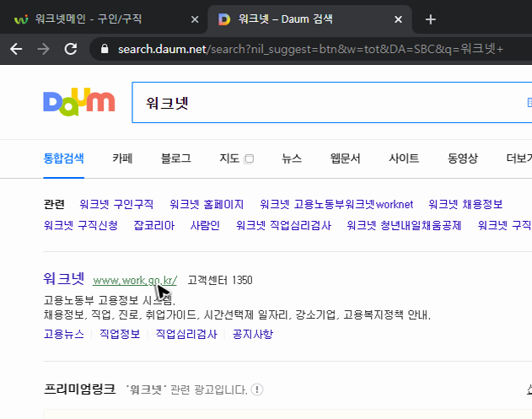
Task: Open the 블로그 search tab
Action: (175, 158)
